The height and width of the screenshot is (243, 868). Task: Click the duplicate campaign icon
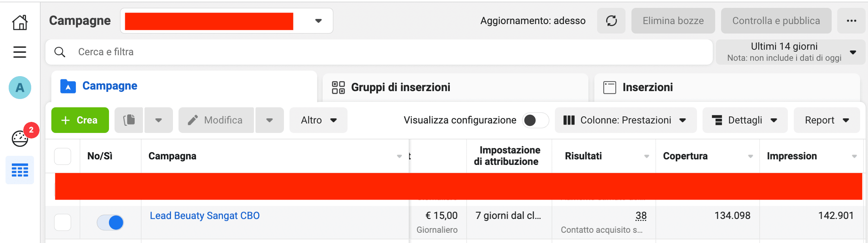point(129,120)
